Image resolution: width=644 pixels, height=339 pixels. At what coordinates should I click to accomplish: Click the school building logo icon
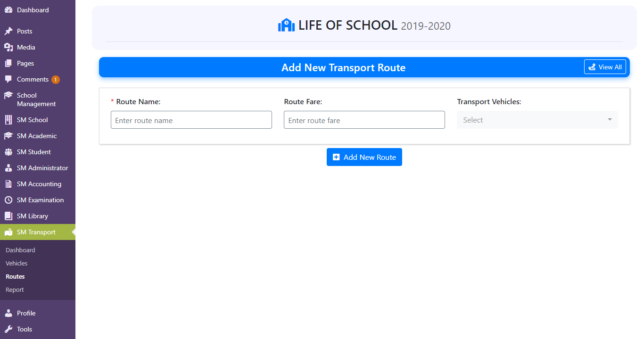[x=286, y=25]
